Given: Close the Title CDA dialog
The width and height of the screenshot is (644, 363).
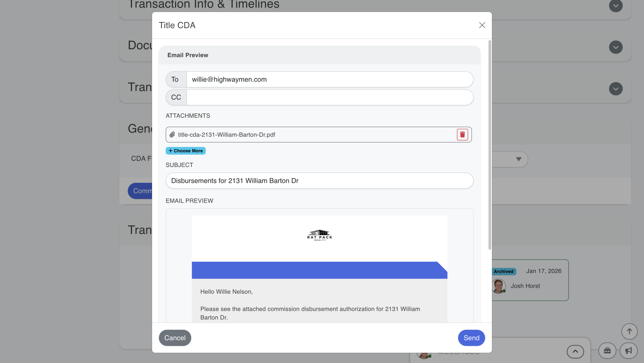Looking at the screenshot, I should pyautogui.click(x=482, y=25).
